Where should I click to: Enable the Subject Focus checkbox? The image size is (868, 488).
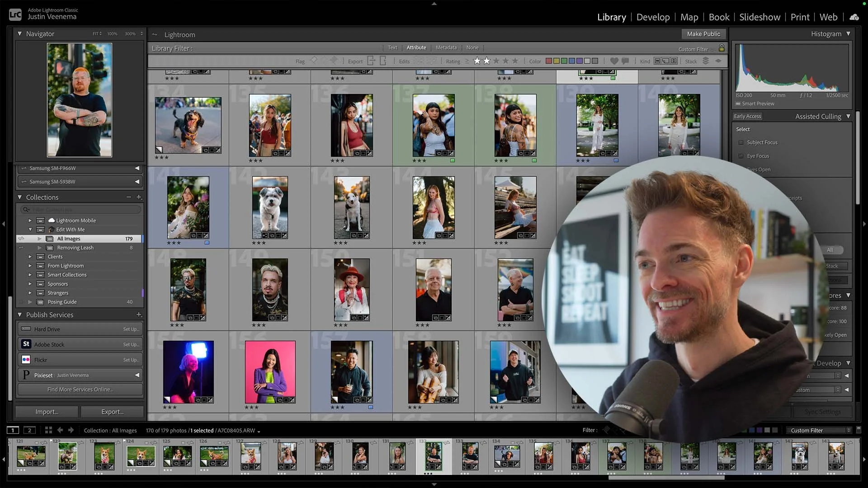click(741, 142)
